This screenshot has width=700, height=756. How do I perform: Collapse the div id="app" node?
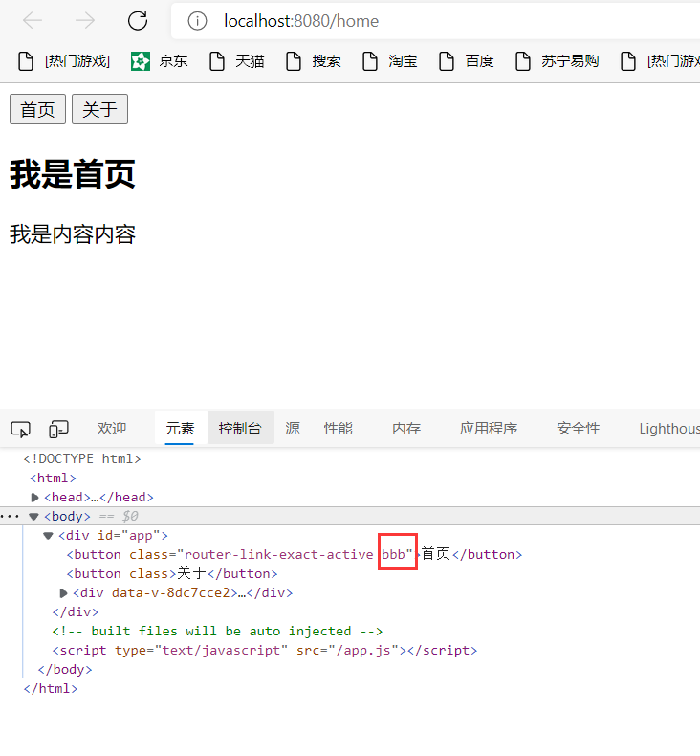tap(48, 536)
